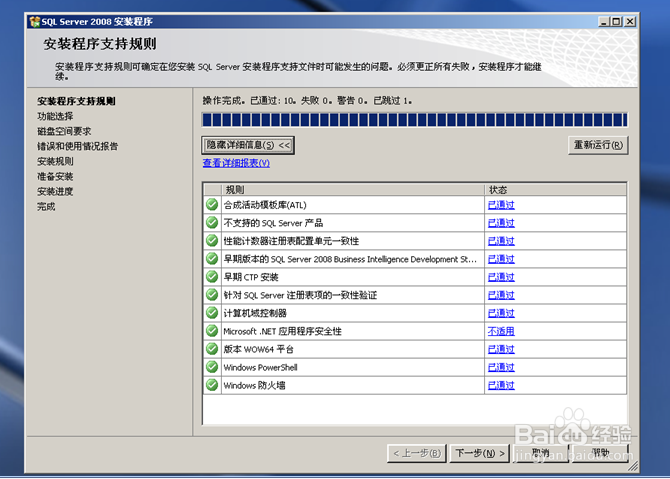Viewport: 670px width, 479px height.
Task: Click the 取消 cancel button
Action: (x=541, y=453)
